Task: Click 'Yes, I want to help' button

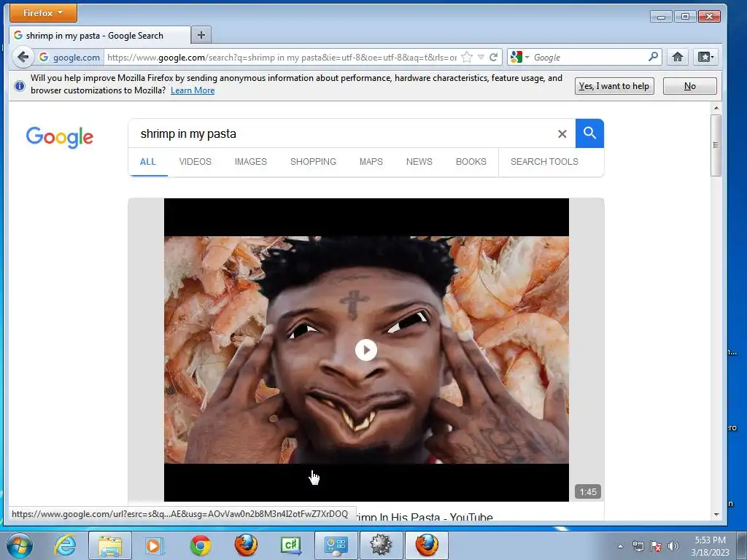Action: (x=614, y=86)
